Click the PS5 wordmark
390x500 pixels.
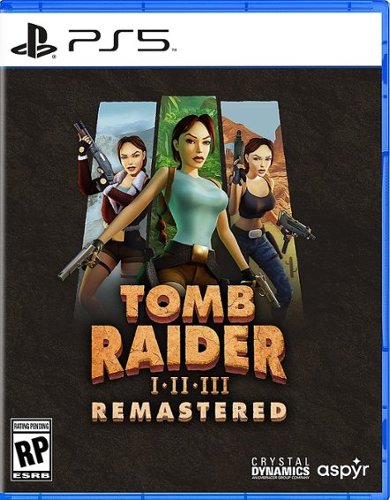tap(119, 40)
